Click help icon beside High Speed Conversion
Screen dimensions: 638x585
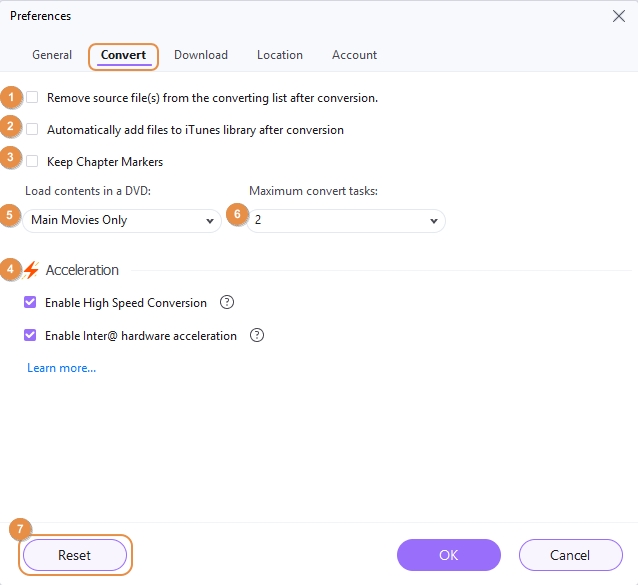pyautogui.click(x=227, y=303)
